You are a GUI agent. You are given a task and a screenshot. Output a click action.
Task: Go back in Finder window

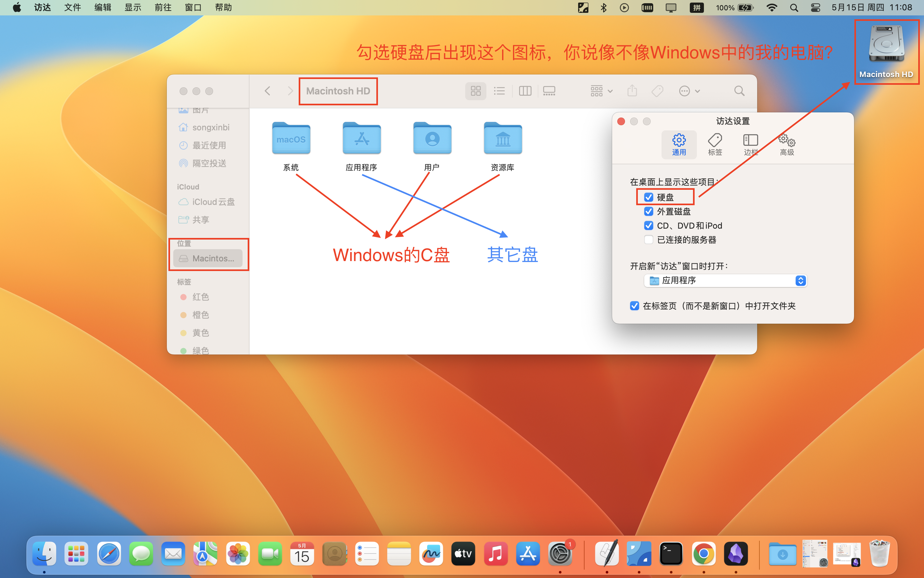pos(267,91)
